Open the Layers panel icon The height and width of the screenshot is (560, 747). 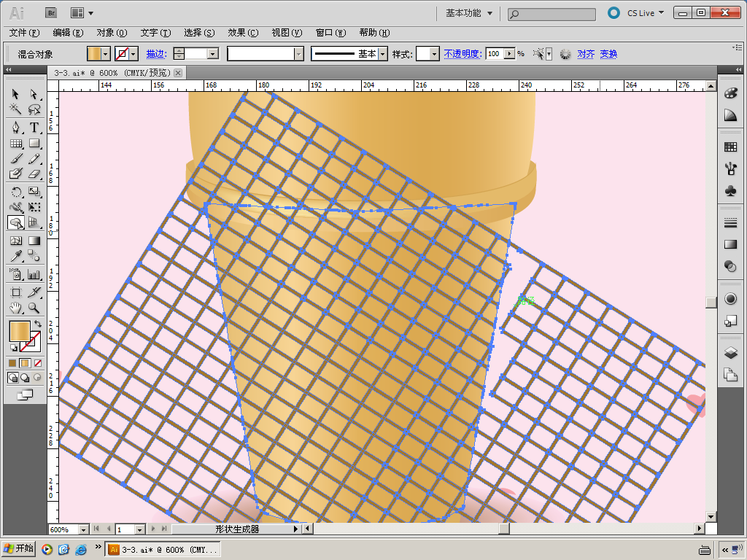pyautogui.click(x=730, y=353)
